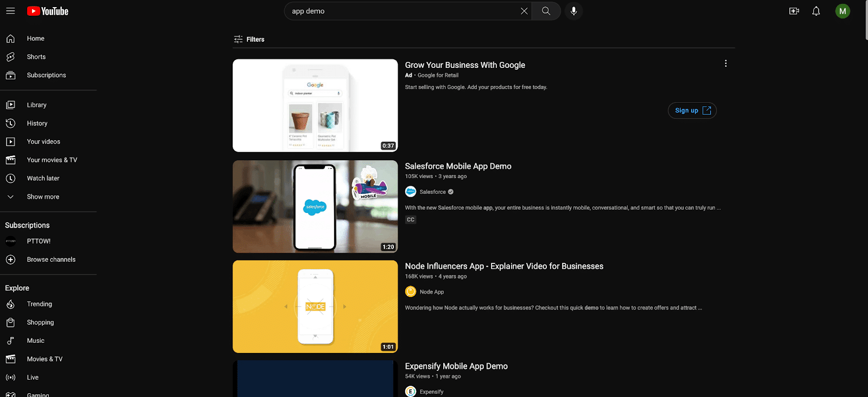868x397 pixels.
Task: Open the hamburger guide menu
Action: (10, 11)
